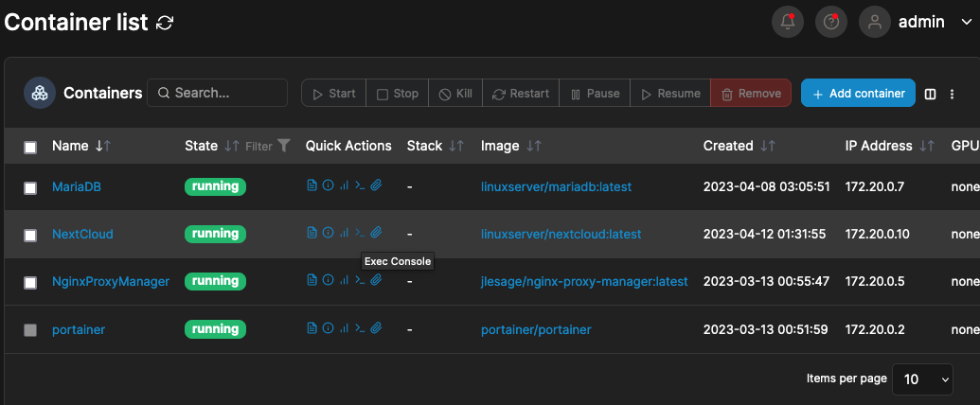Select all containers with header checkbox
Viewport: 980px width, 405px height.
click(x=30, y=147)
